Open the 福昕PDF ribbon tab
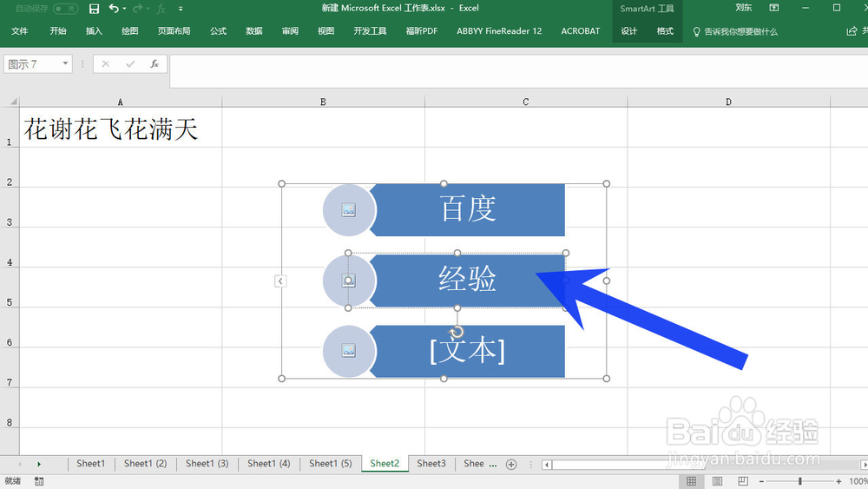868x489 pixels. coord(422,31)
